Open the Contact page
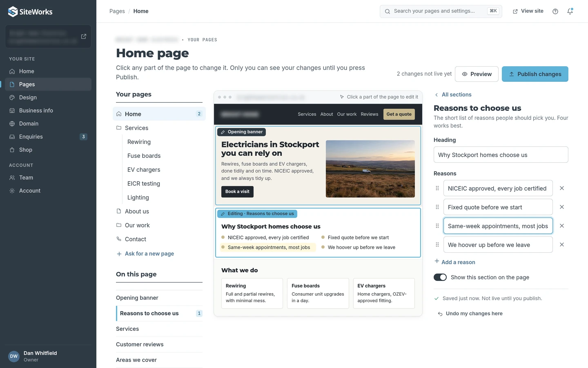 159,239
